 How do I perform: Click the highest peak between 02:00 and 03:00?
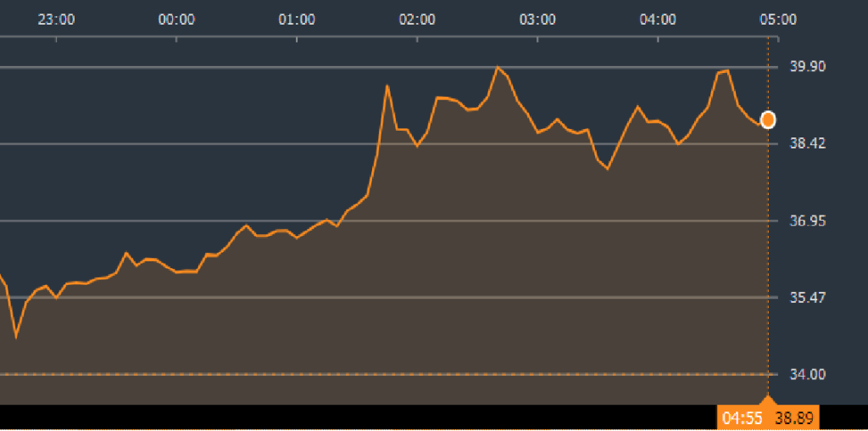coord(498,67)
